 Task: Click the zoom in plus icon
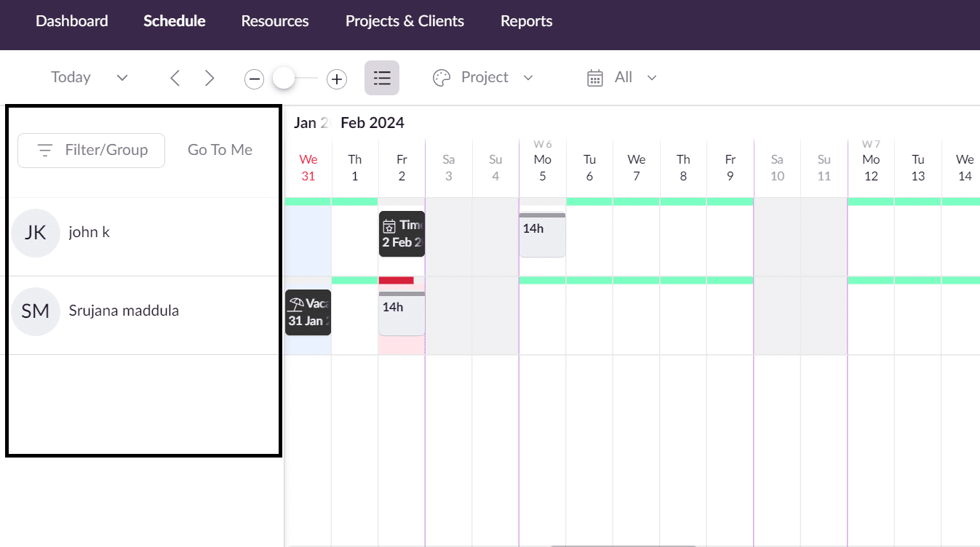point(337,79)
